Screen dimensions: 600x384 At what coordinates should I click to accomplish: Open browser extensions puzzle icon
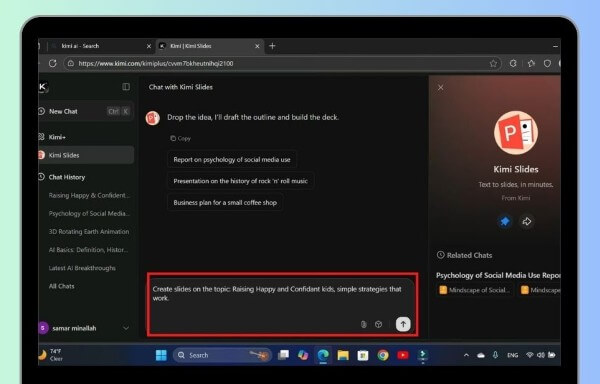pyautogui.click(x=513, y=63)
